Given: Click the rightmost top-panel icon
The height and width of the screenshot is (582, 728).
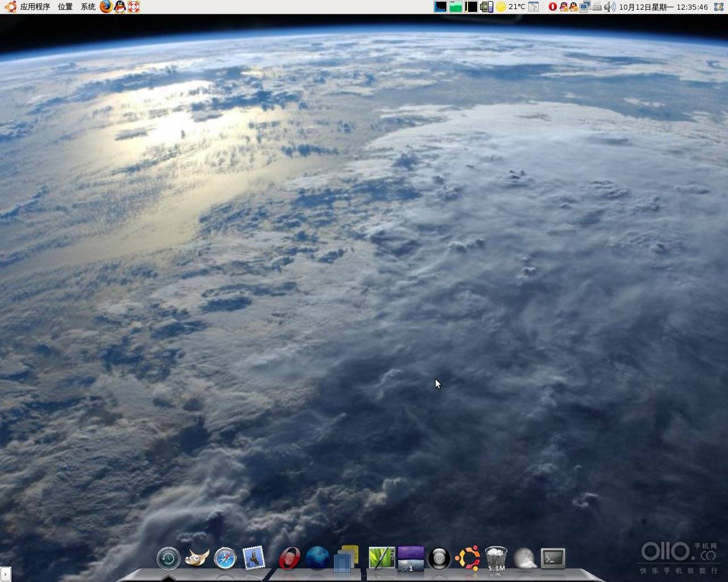Looking at the screenshot, I should [x=718, y=7].
